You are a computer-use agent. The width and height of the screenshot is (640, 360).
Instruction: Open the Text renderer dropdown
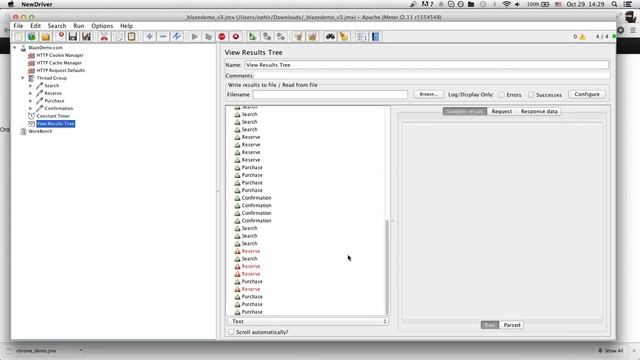click(308, 322)
